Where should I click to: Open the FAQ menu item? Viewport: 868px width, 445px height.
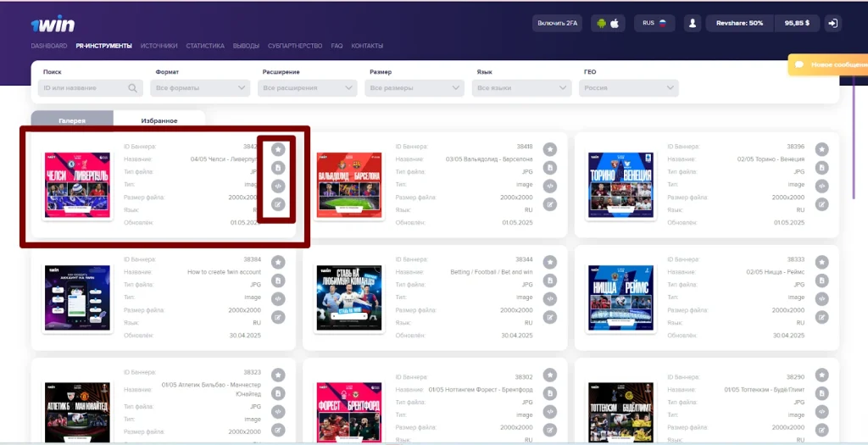(x=337, y=46)
